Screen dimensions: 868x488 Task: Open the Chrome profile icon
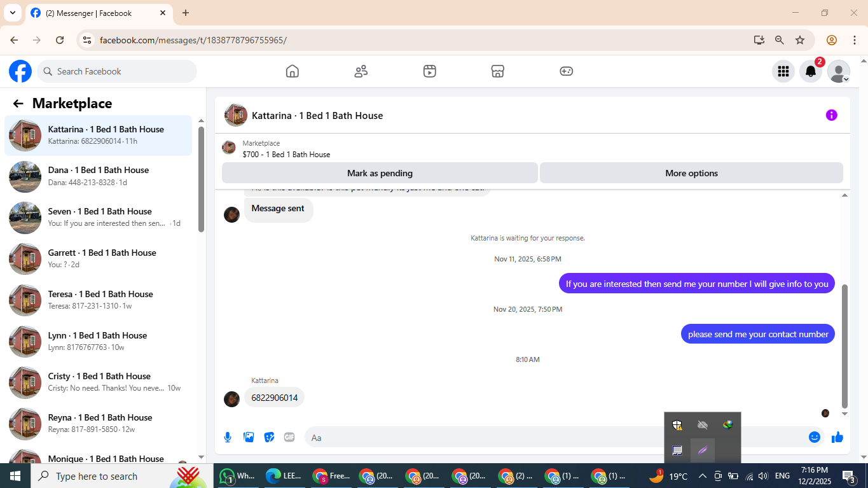pyautogui.click(x=831, y=40)
